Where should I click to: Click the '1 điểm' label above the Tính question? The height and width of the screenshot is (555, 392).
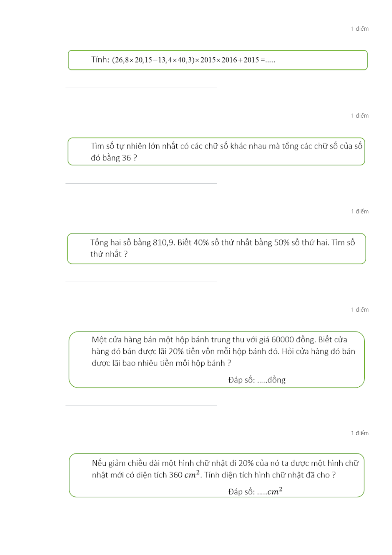point(360,29)
